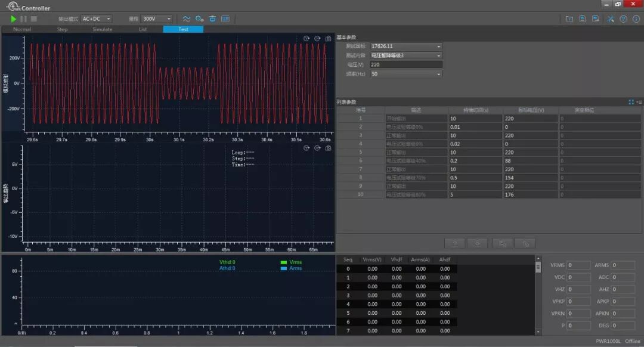644x347 pixels.
Task: Click the panel layout toolbar icon
Action: [x=225, y=19]
